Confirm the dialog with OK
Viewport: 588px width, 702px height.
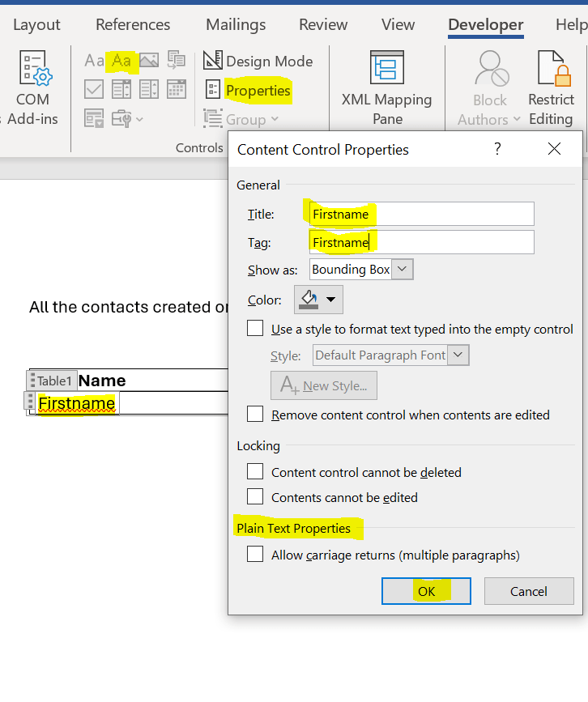tap(426, 591)
